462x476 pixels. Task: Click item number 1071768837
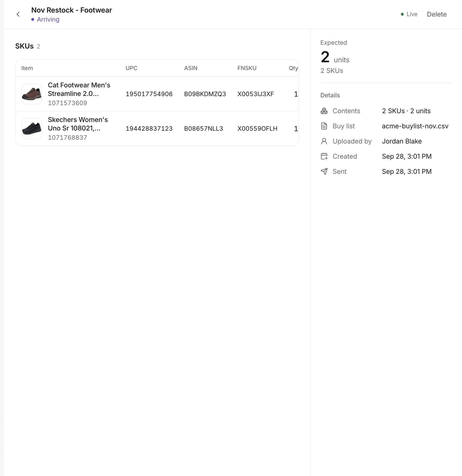click(67, 137)
